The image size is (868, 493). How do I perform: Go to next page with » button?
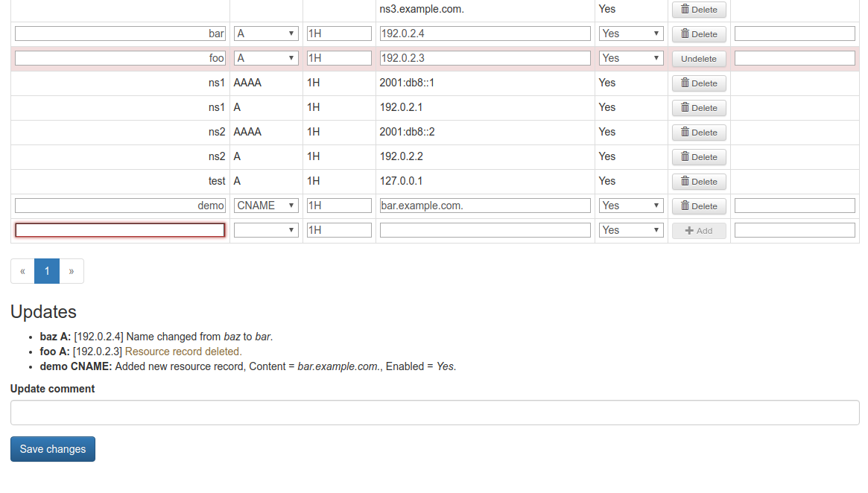[72, 271]
